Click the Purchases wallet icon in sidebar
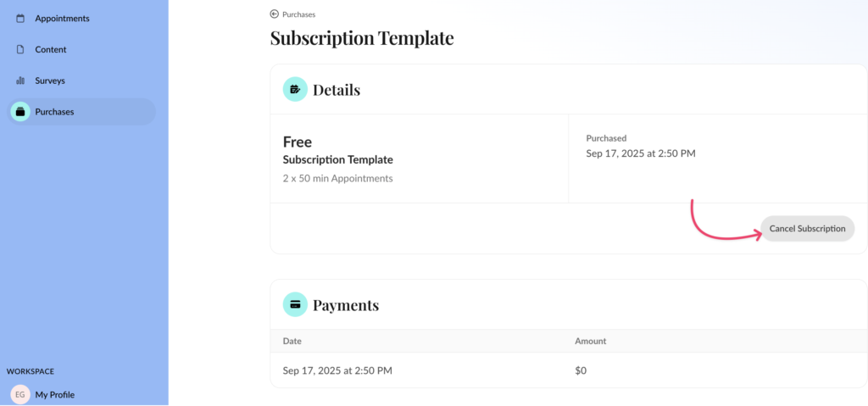868x406 pixels. (20, 112)
